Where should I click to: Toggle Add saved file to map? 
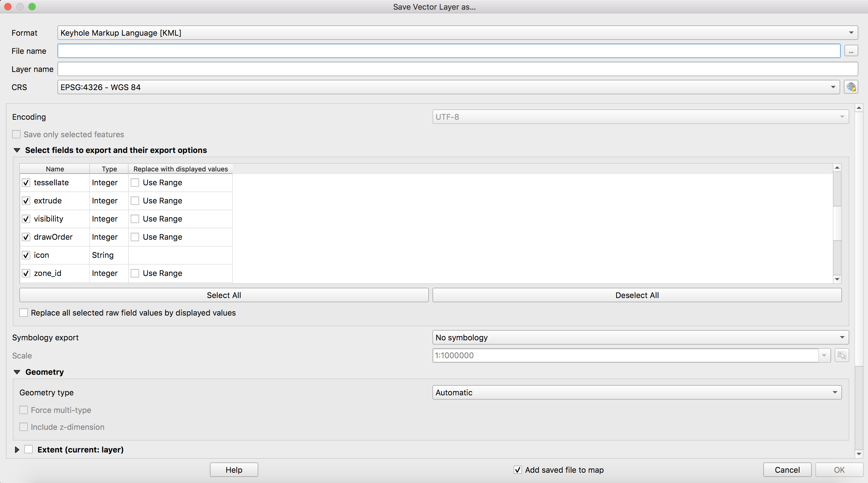(517, 470)
